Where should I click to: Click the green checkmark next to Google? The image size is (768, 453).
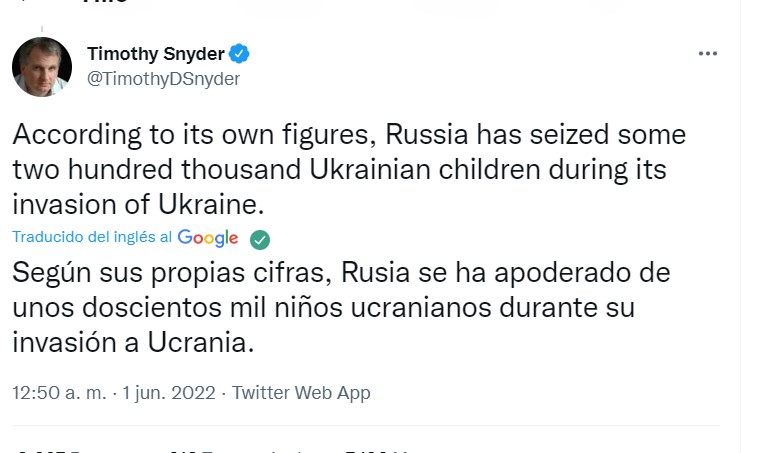(x=259, y=239)
